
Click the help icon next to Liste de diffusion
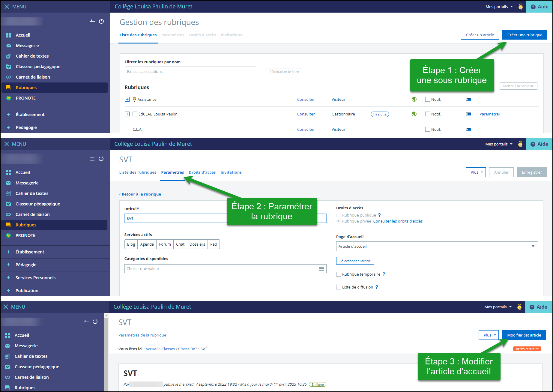pos(377,287)
